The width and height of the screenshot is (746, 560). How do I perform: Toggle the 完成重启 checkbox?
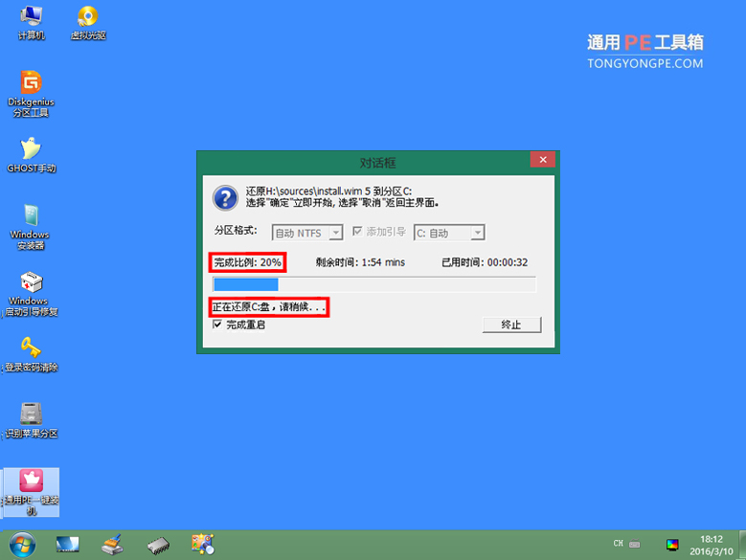point(217,325)
